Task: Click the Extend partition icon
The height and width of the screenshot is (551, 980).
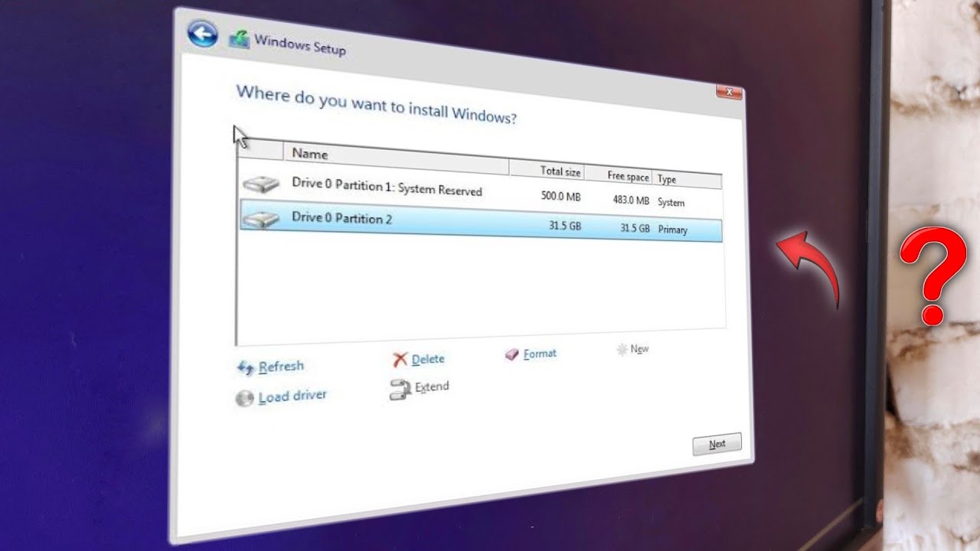Action: (x=400, y=390)
